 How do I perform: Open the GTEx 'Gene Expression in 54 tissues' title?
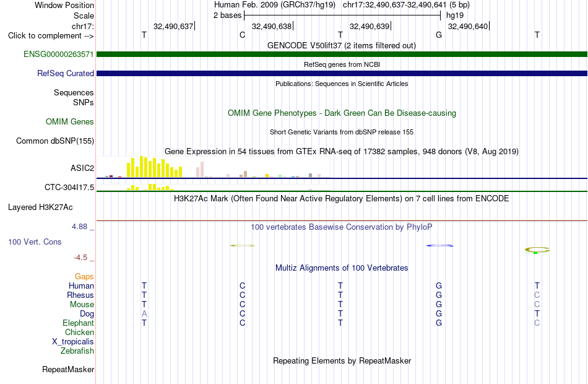[342, 151]
